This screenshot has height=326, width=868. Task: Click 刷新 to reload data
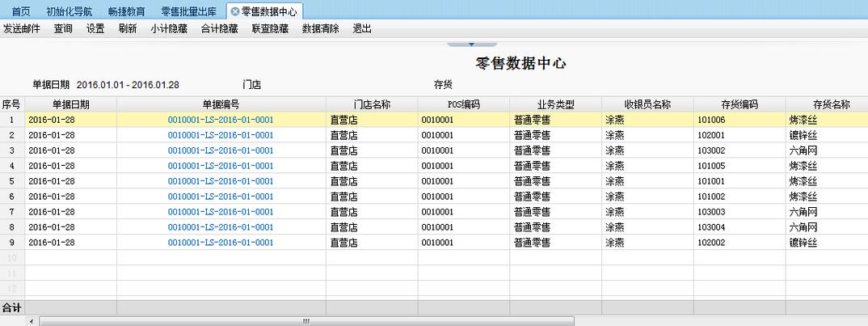click(128, 29)
